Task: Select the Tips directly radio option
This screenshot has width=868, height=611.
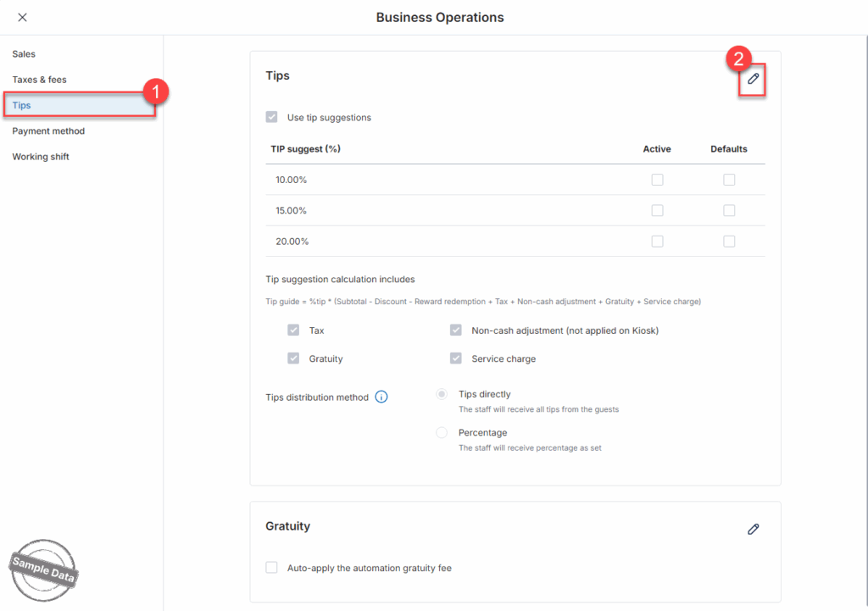Action: (442, 394)
